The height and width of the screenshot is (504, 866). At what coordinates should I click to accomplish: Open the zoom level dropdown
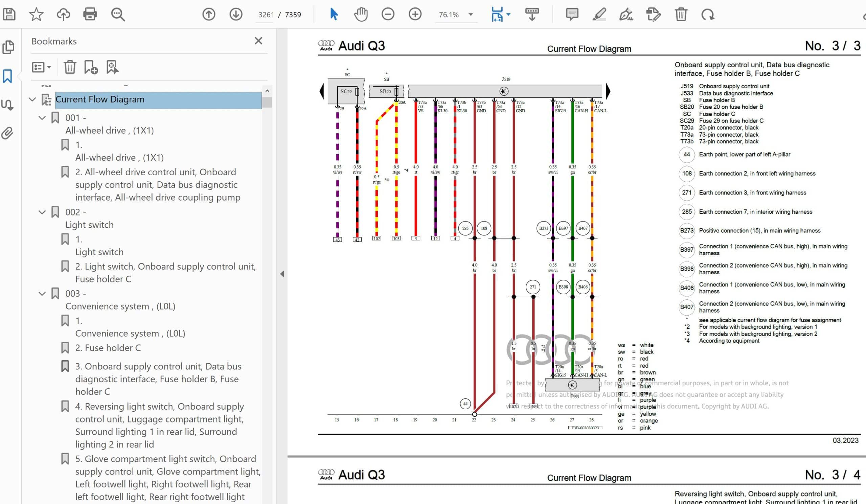coord(471,15)
